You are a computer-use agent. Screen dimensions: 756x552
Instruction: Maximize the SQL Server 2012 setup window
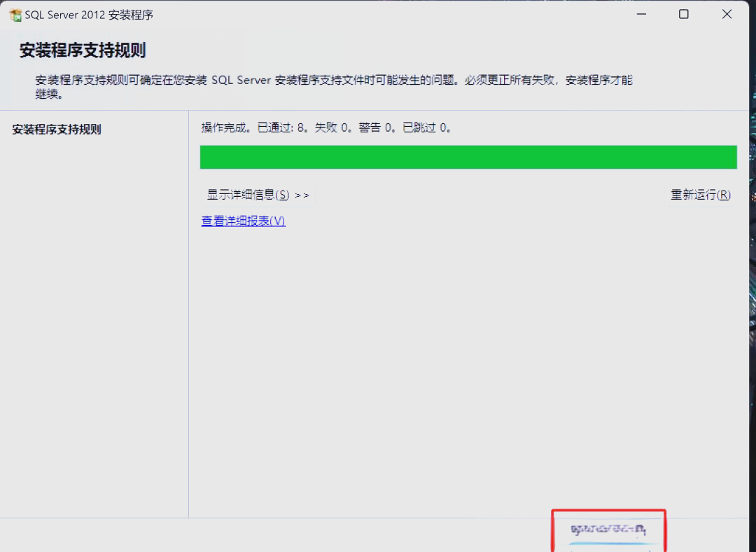[x=684, y=15]
